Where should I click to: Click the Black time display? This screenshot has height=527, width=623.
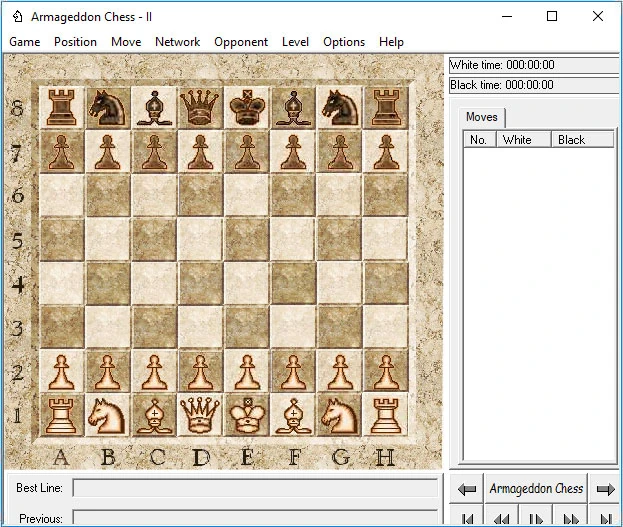[x=535, y=85]
